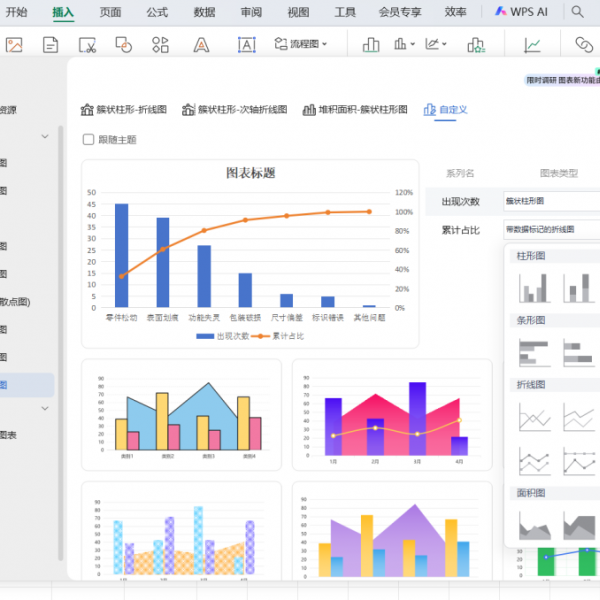Click the picture insert icon in the toolbar
This screenshot has height=600, width=600.
click(14, 45)
